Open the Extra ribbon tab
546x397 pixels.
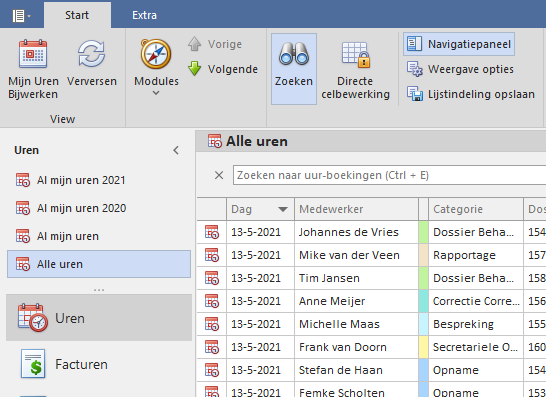point(145,15)
